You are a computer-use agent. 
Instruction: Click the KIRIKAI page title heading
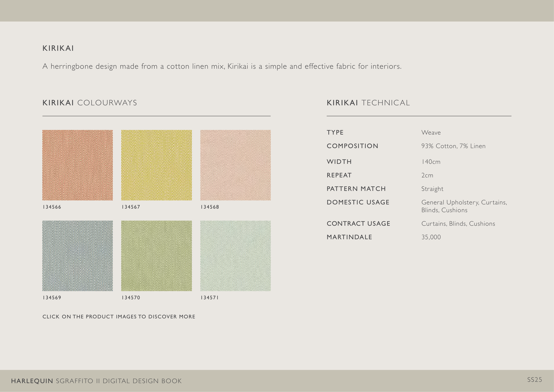pos(58,48)
